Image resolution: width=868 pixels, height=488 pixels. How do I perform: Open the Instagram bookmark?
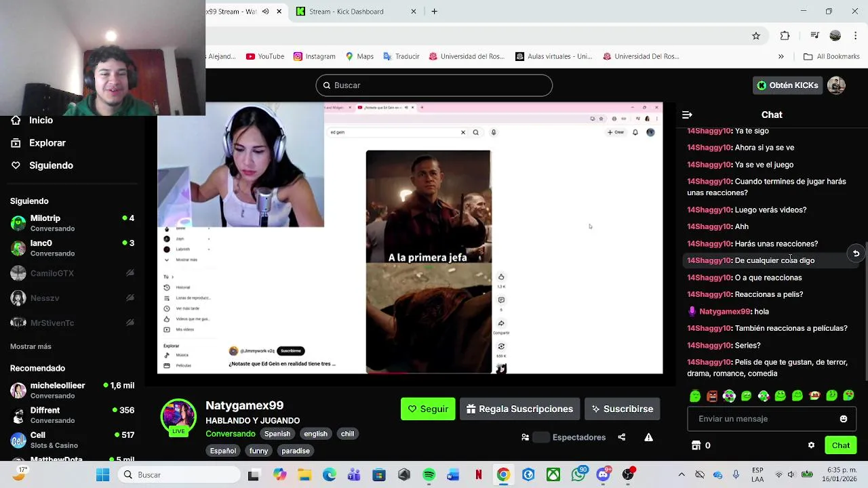(314, 56)
